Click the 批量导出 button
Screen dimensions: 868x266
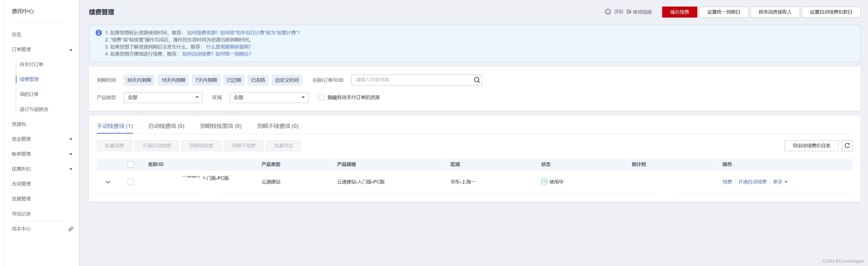pos(283,146)
